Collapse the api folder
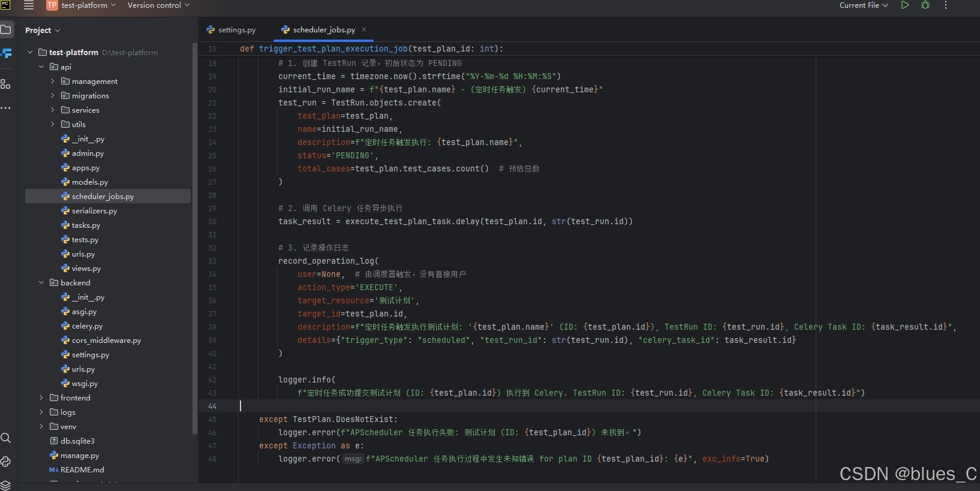The width and height of the screenshot is (980, 491). pyautogui.click(x=41, y=67)
